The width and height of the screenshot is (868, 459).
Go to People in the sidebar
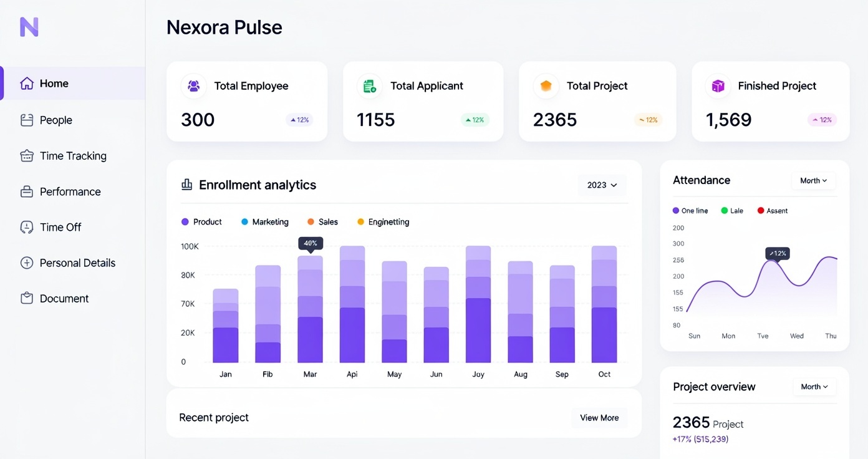point(55,120)
